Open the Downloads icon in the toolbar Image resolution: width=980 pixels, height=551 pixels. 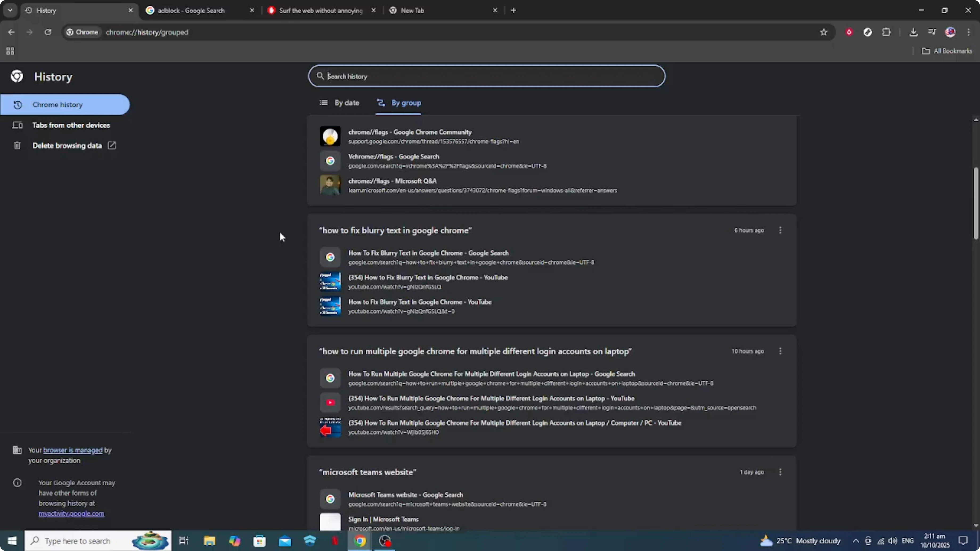[x=914, y=32]
